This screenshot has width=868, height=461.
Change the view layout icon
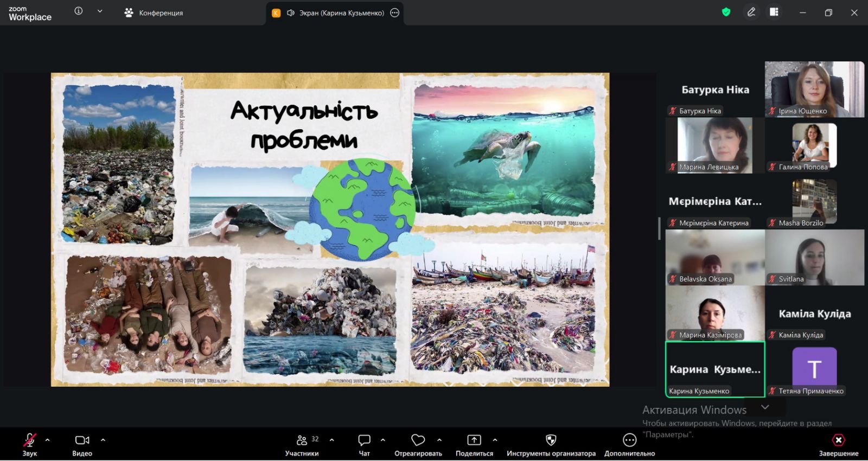click(774, 12)
